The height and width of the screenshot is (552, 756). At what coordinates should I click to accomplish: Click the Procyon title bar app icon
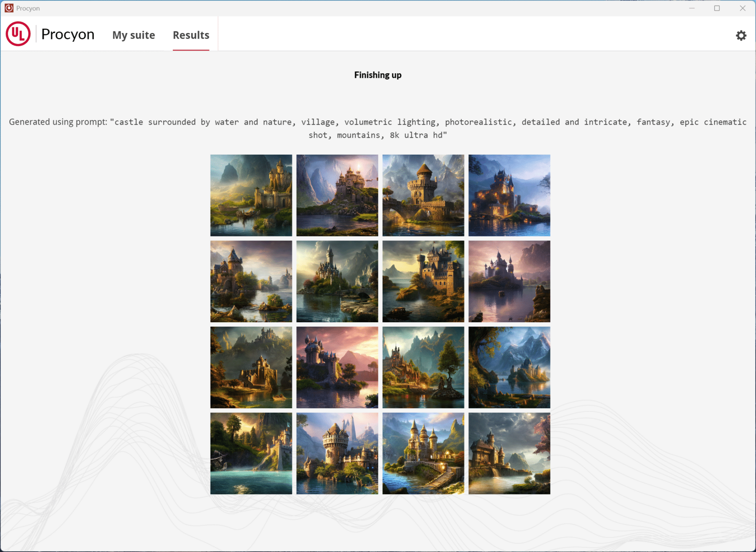(x=9, y=8)
